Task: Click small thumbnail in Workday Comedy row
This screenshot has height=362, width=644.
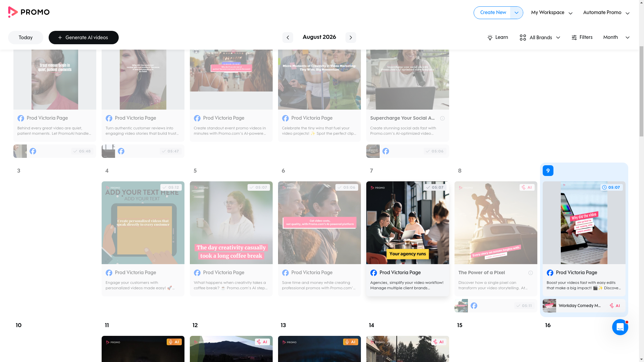Action: [549, 306]
